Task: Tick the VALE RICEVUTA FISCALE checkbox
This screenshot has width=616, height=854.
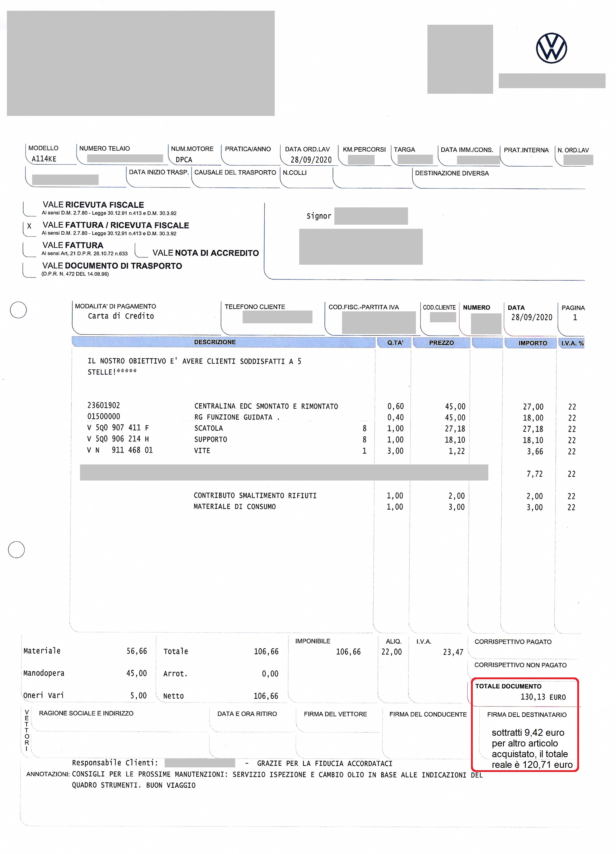Action: (30, 209)
